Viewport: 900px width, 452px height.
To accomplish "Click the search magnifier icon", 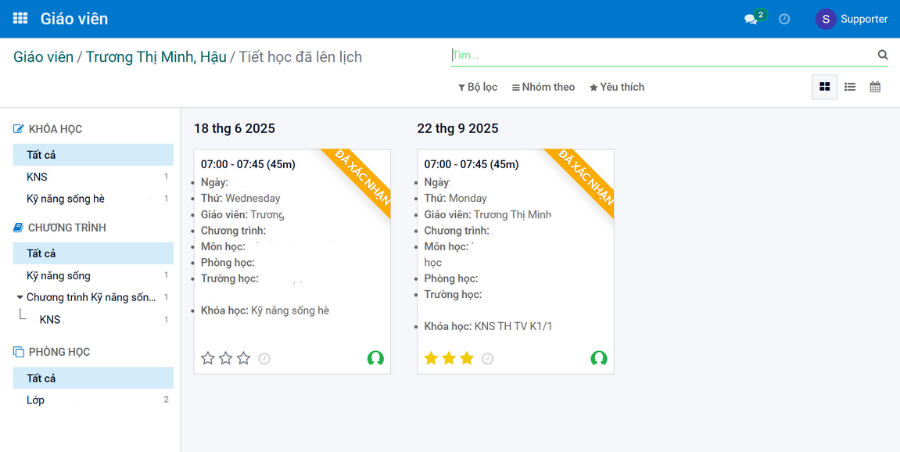I will pos(882,55).
